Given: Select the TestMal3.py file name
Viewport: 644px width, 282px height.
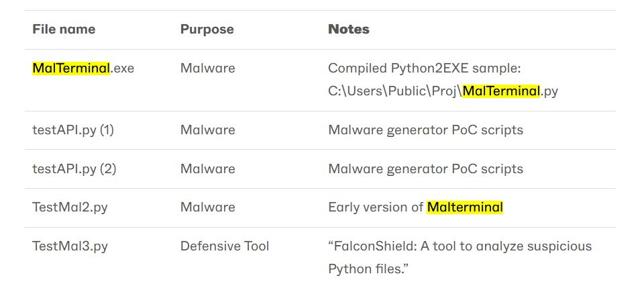Looking at the screenshot, I should [x=70, y=246].
